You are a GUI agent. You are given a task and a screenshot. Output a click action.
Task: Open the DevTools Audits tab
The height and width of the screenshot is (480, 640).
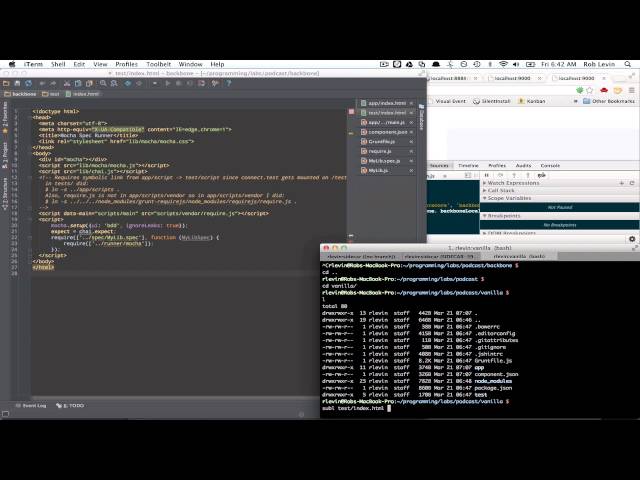[x=523, y=166]
